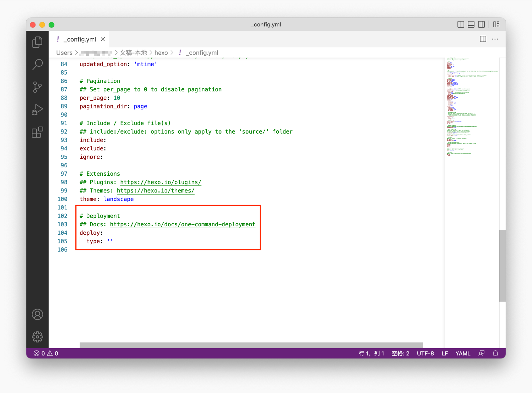Toggle primary side bar layout icon
Screen dimensions: 532x393
(461, 24)
